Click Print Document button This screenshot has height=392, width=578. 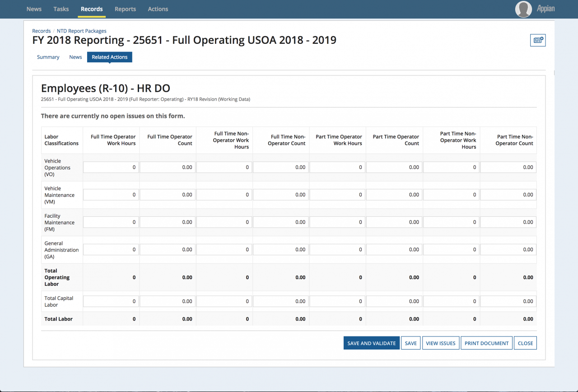pos(487,343)
